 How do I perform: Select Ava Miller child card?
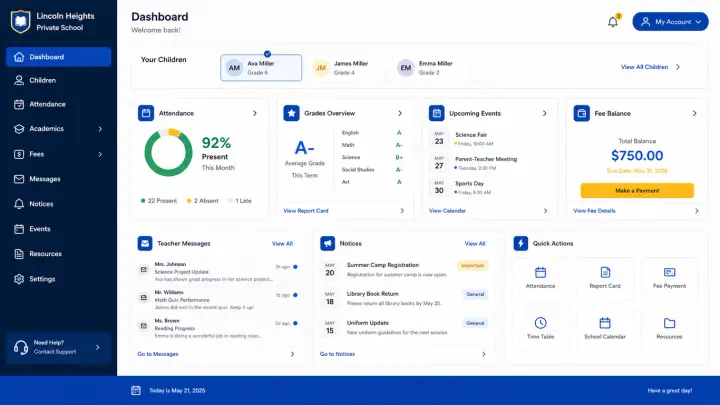pos(261,68)
